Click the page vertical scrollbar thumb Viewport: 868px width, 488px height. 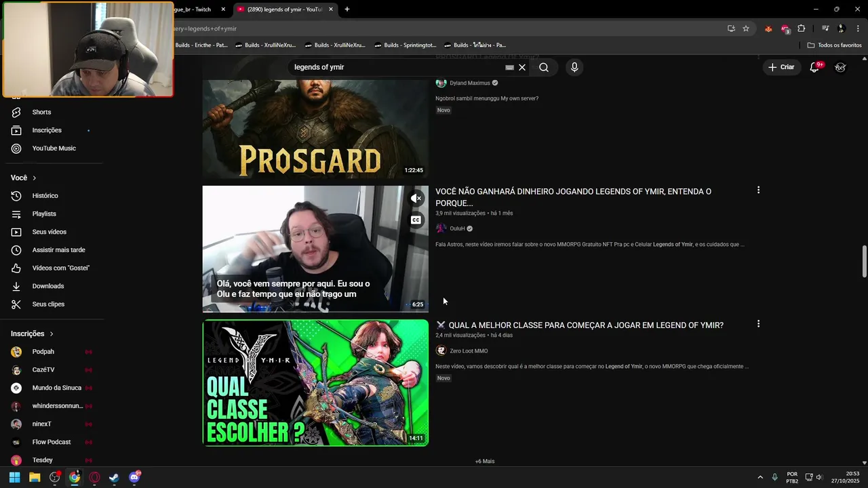864,261
